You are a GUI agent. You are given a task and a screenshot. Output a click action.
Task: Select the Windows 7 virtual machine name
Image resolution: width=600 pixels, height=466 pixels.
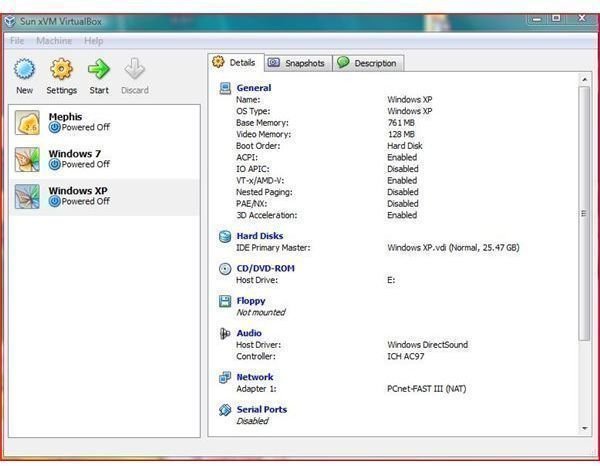point(75,154)
